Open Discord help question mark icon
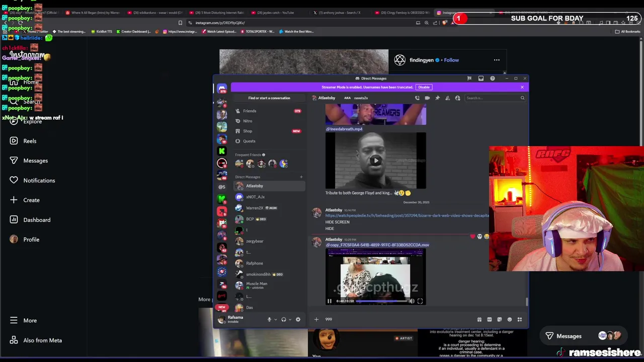This screenshot has height=362, width=644. [x=493, y=78]
